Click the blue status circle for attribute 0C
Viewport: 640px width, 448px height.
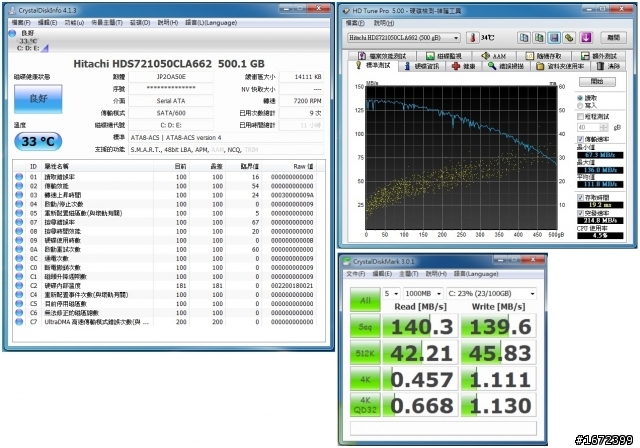(19, 258)
